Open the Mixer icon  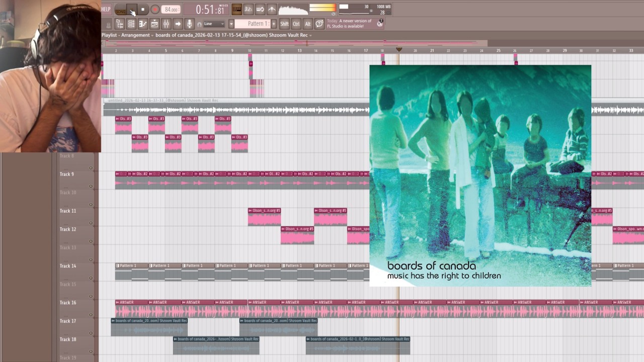click(166, 24)
